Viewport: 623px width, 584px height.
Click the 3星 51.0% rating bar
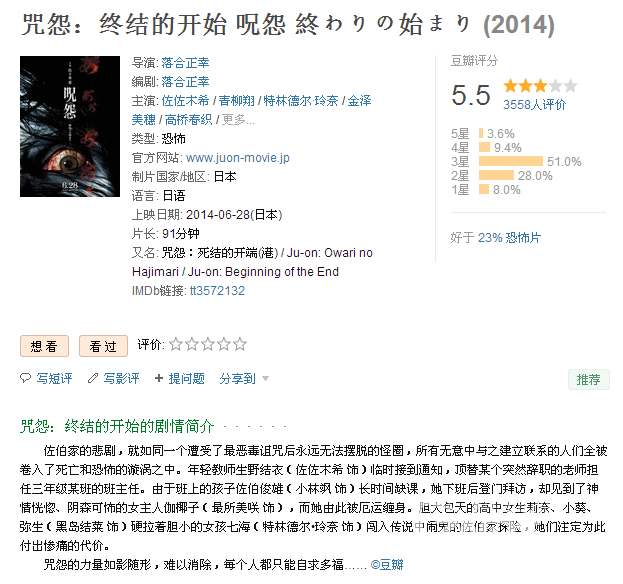511,161
